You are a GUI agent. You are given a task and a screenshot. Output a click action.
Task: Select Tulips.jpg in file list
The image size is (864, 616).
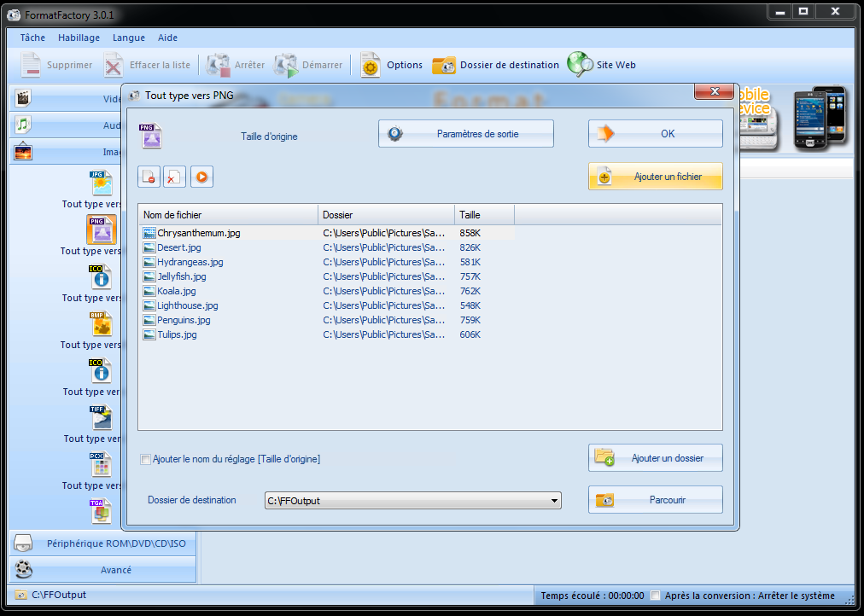click(177, 334)
